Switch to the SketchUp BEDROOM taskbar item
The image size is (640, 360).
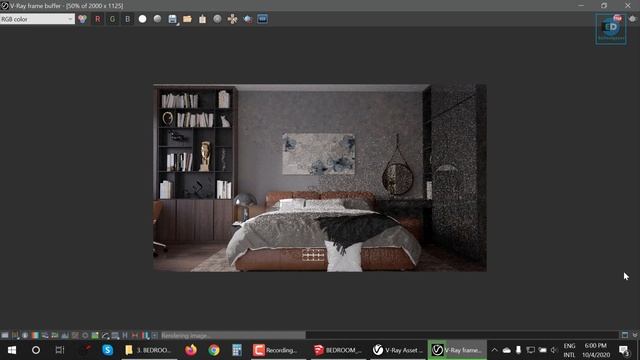tap(338, 350)
